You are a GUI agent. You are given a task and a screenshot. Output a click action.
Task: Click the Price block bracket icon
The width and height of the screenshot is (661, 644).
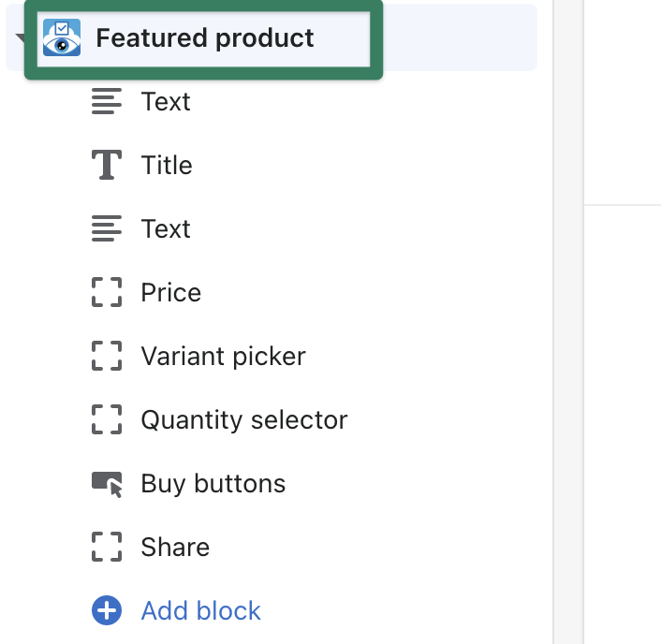(x=107, y=292)
